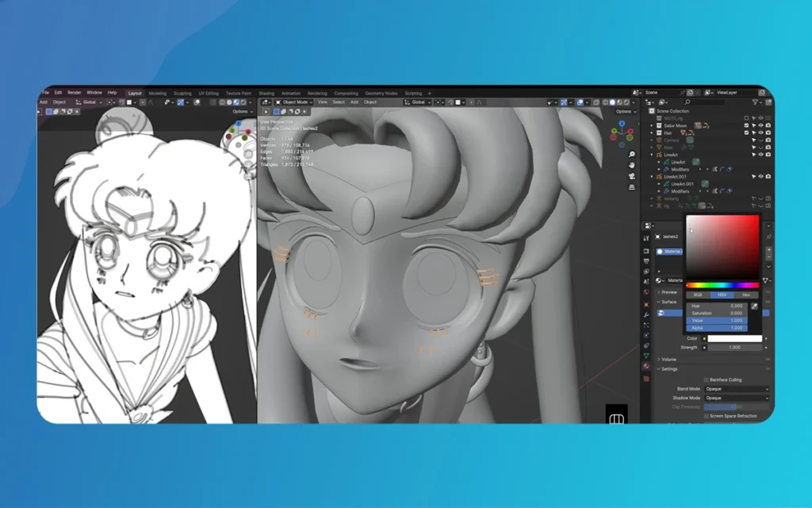
Task: Pick color with the eyedropper icon
Action: tap(755, 306)
